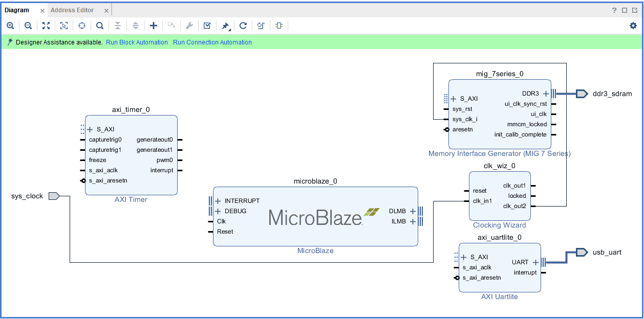Expand the INTERRUPT port on microblaze_0
The height and width of the screenshot is (319, 644).
(x=218, y=201)
